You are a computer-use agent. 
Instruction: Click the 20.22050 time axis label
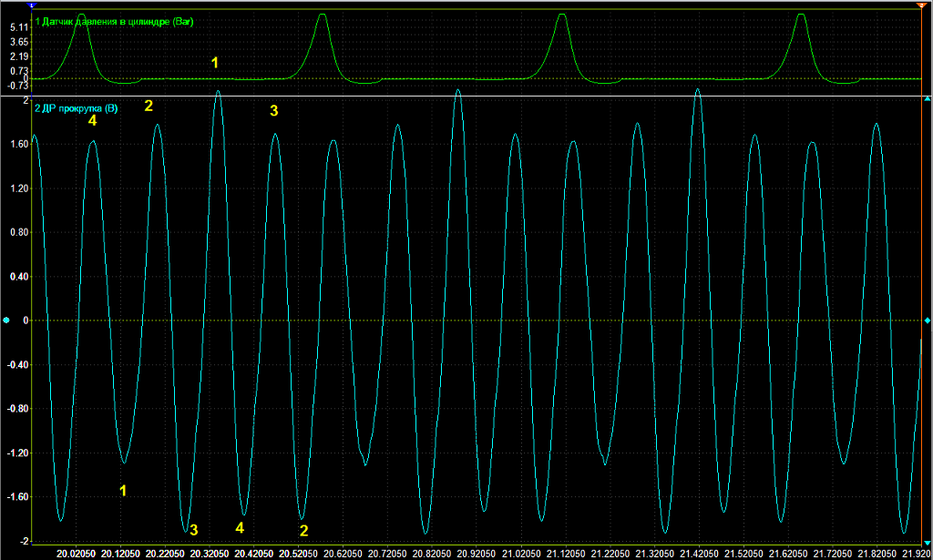pos(165,554)
